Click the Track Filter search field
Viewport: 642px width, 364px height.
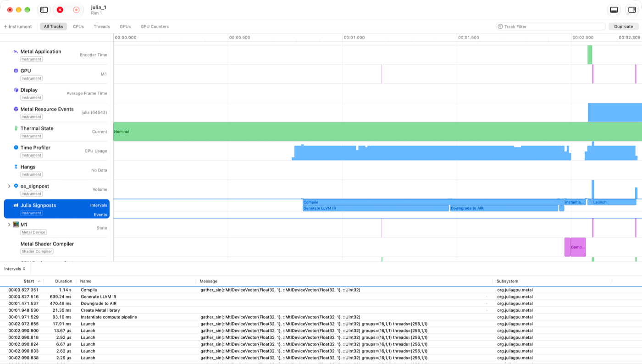tap(551, 27)
